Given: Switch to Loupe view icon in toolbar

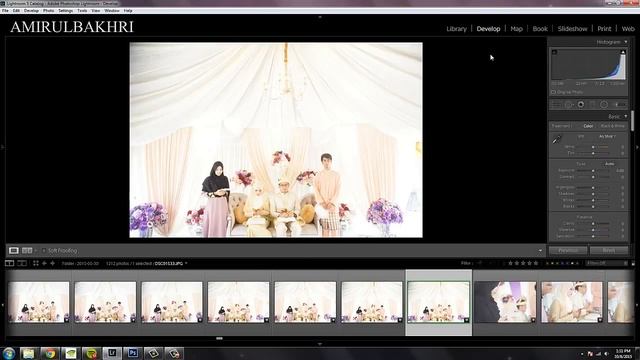Looking at the screenshot, I should [x=13, y=250].
